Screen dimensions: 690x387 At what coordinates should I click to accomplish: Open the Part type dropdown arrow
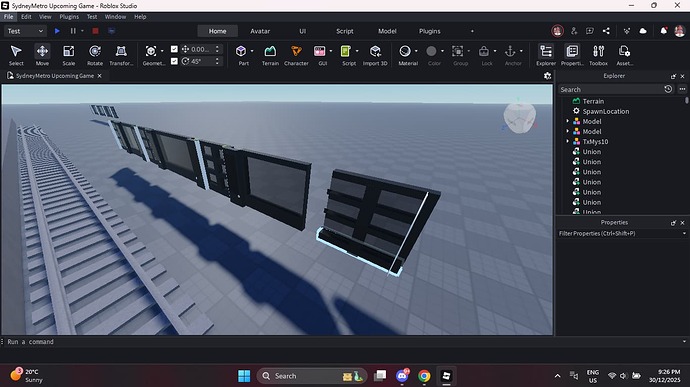coord(252,51)
